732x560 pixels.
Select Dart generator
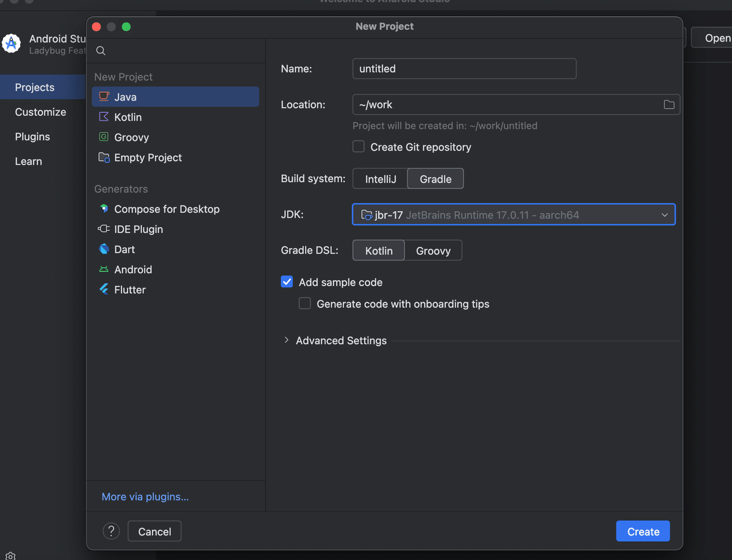[x=176, y=249]
